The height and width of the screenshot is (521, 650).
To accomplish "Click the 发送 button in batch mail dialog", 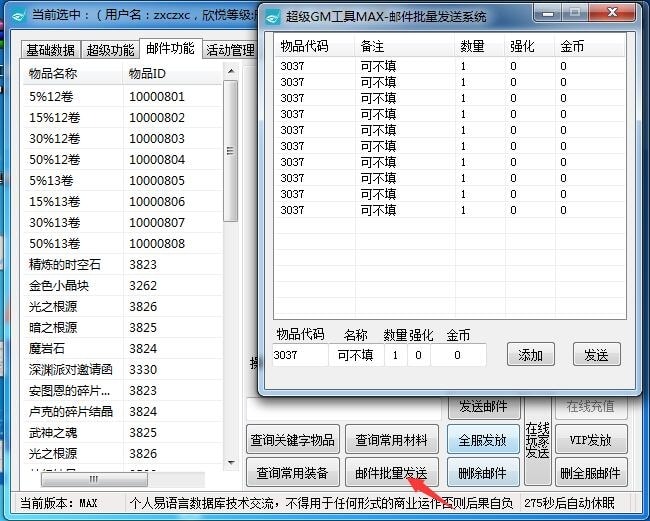I will 596,355.
